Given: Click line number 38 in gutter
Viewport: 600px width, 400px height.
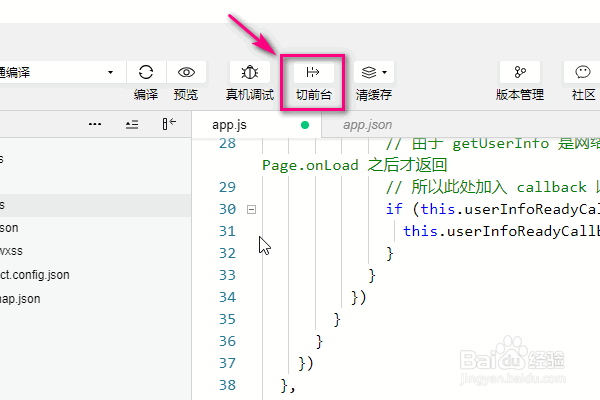Looking at the screenshot, I should pyautogui.click(x=227, y=385).
